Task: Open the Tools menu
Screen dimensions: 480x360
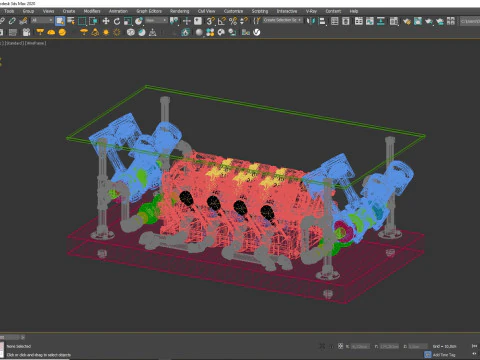Action: (x=9, y=11)
